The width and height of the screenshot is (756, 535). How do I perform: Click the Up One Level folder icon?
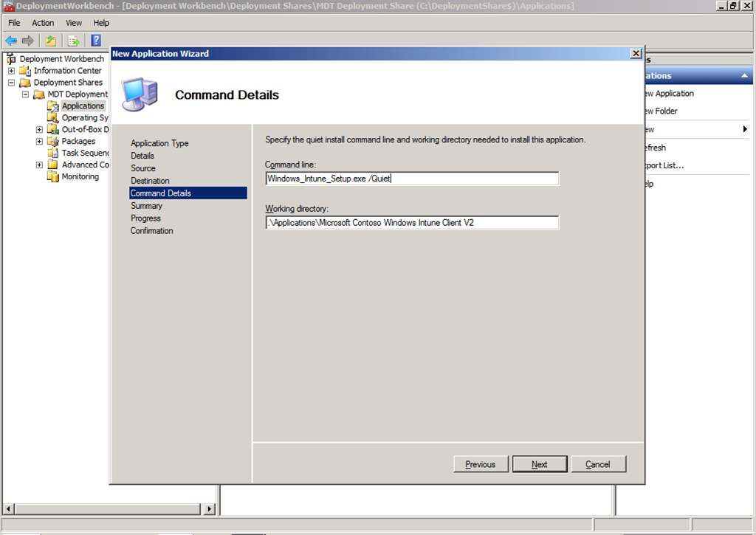pyautogui.click(x=50, y=41)
